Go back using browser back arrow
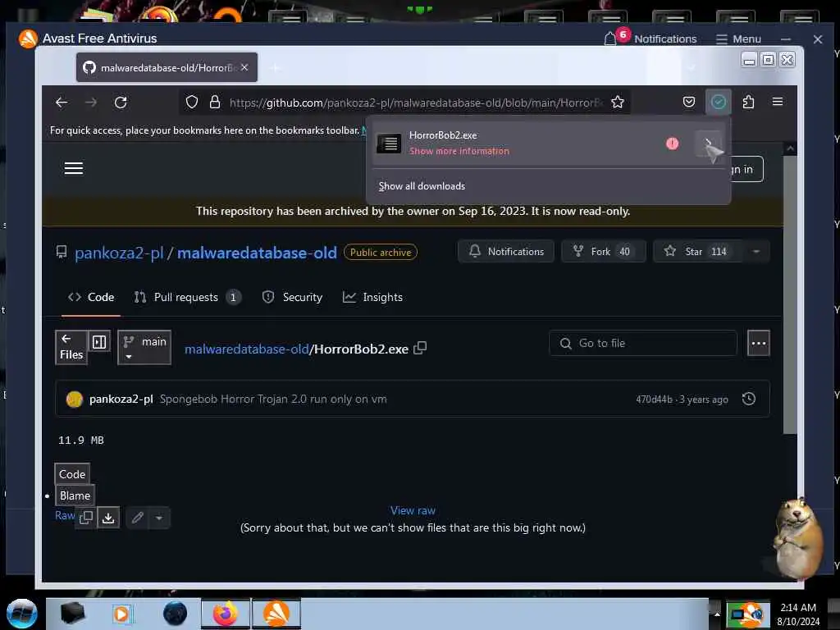840x630 pixels. pyautogui.click(x=62, y=103)
